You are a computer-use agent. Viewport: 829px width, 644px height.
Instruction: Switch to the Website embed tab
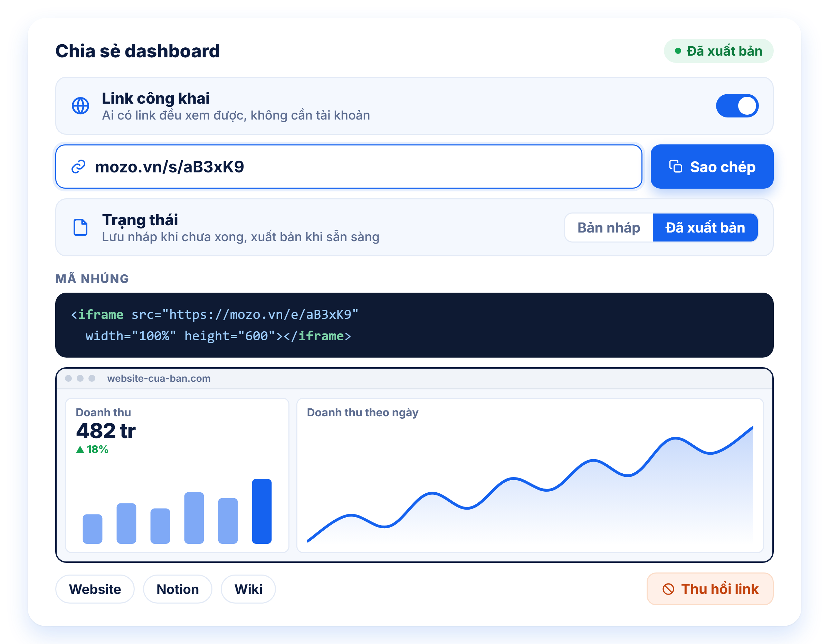[x=95, y=589]
